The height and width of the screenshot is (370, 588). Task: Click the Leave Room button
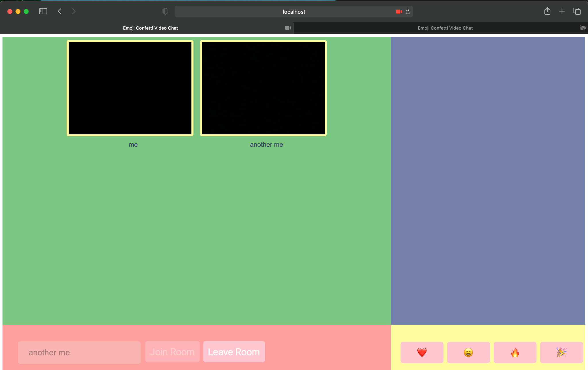point(234,352)
